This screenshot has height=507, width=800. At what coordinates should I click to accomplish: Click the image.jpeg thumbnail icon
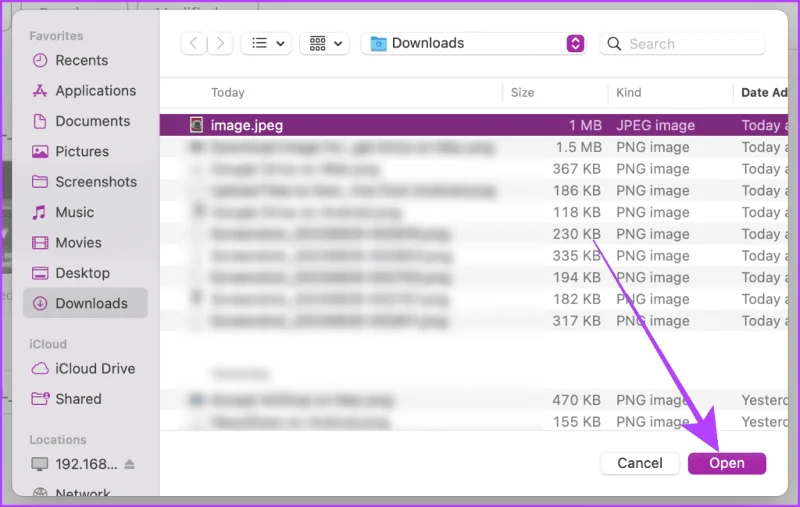(x=196, y=125)
